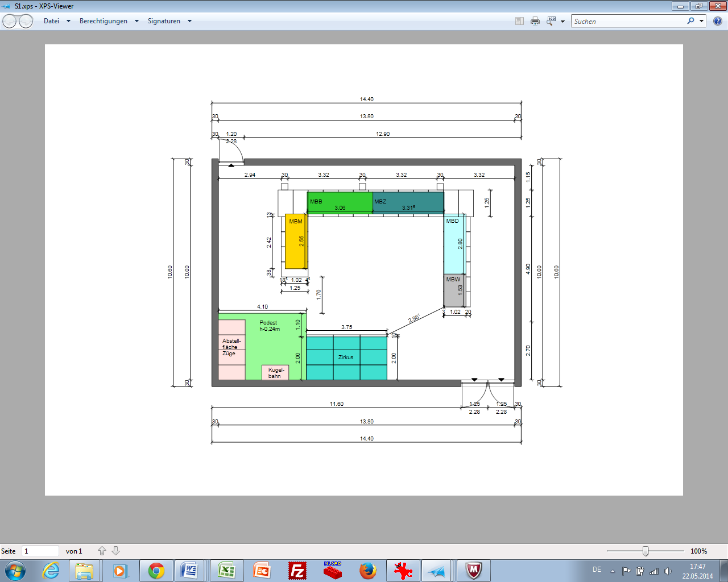Open the red splat application in taskbar
728x582 pixels.
pyautogui.click(x=403, y=571)
